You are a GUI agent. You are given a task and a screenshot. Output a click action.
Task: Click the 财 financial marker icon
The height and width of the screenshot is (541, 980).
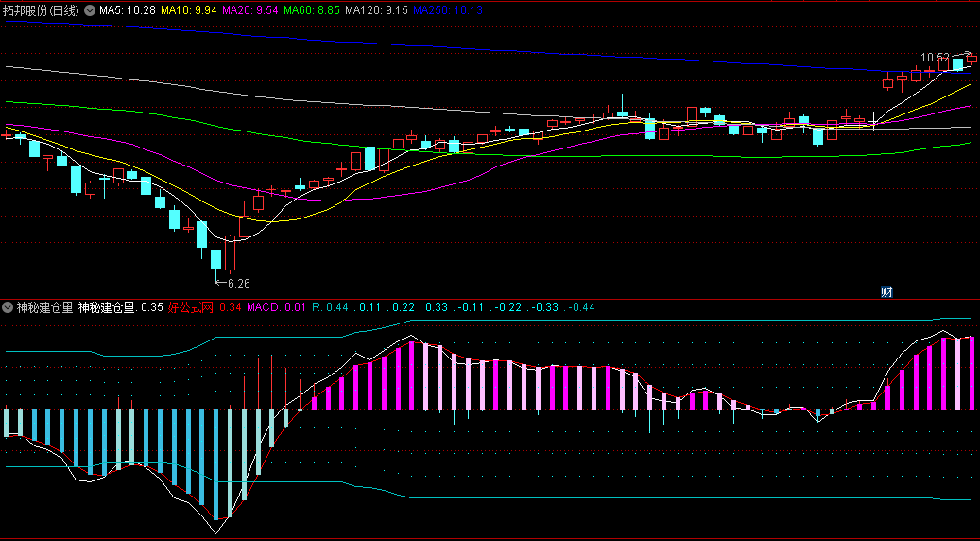[885, 291]
